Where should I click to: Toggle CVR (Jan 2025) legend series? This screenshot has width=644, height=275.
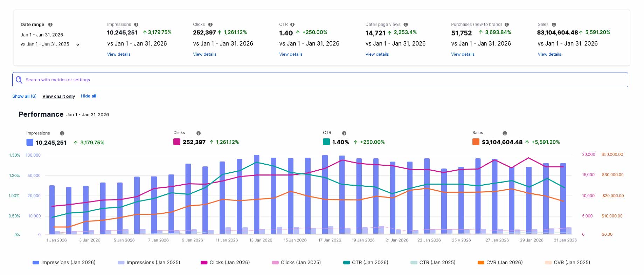(567, 262)
